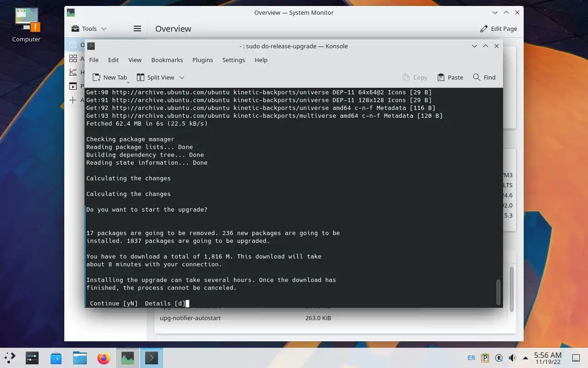Open Konsole Plugins menu
588x368 pixels.
click(203, 60)
